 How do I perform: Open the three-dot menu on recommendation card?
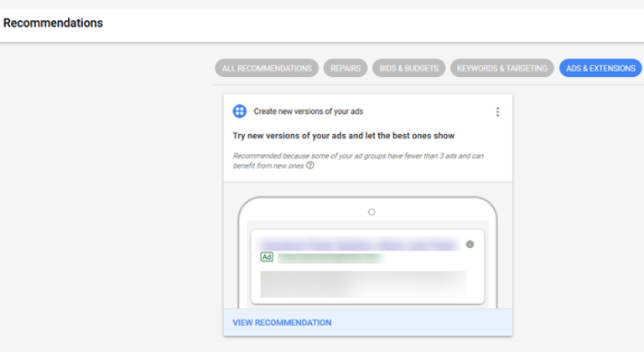coord(497,111)
